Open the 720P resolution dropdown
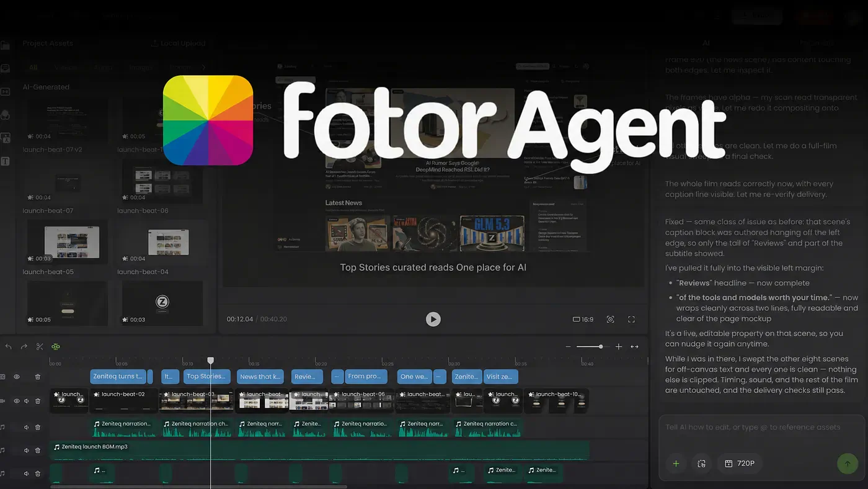Image resolution: width=868 pixels, height=489 pixels. point(740,463)
